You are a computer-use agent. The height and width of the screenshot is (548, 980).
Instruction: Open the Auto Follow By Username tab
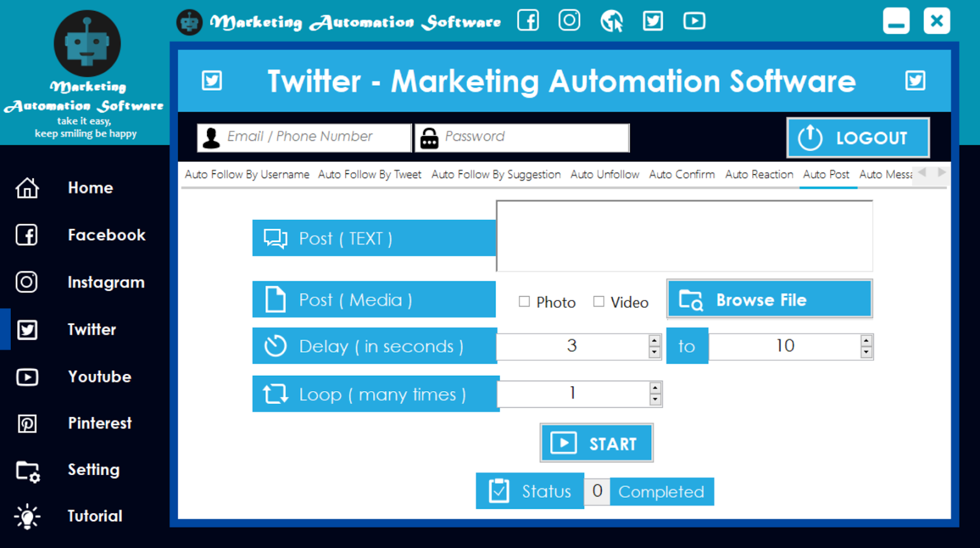(247, 175)
